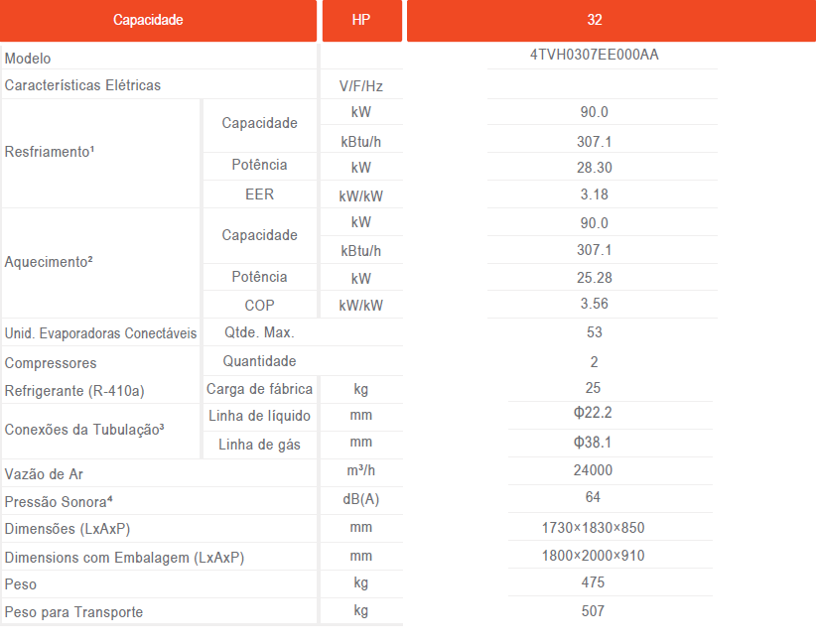Screen dimensions: 816x644
Task: Select the V/F/Hz unit cell
Action: click(x=361, y=86)
